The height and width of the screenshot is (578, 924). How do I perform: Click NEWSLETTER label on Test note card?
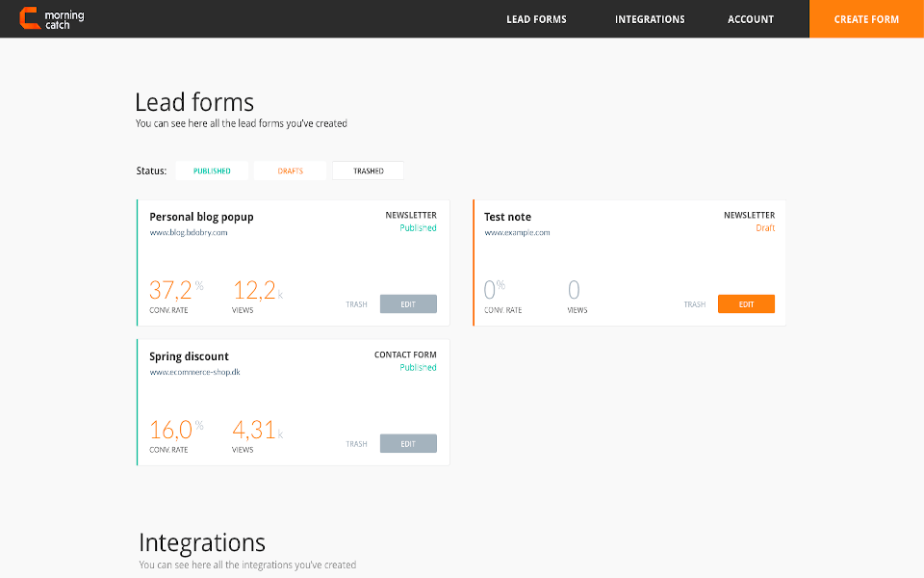(750, 215)
